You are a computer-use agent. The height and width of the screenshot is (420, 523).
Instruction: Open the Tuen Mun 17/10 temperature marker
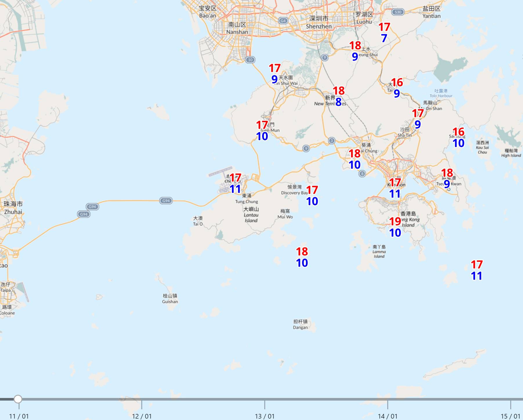click(262, 130)
